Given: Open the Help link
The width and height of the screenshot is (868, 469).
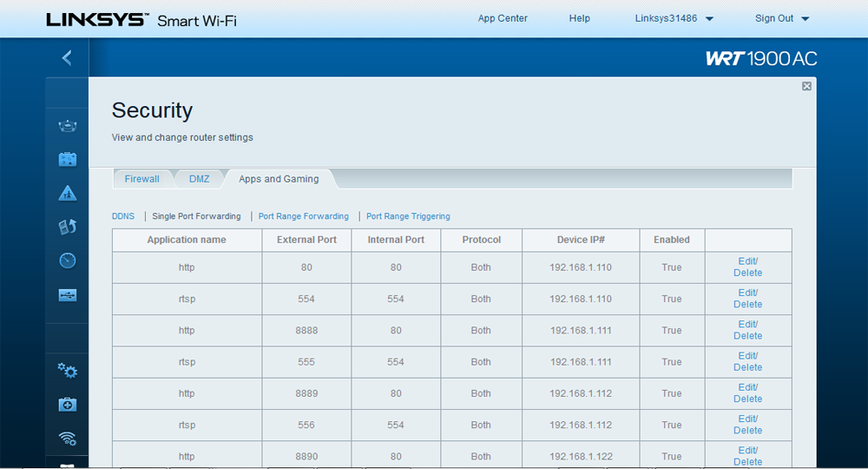Looking at the screenshot, I should tap(579, 18).
